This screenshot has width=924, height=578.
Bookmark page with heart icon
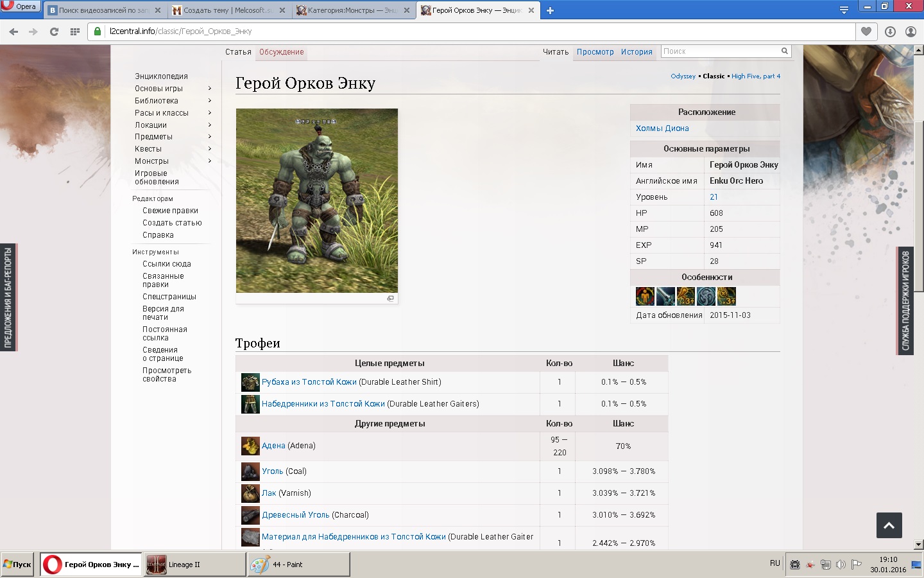[x=866, y=31]
